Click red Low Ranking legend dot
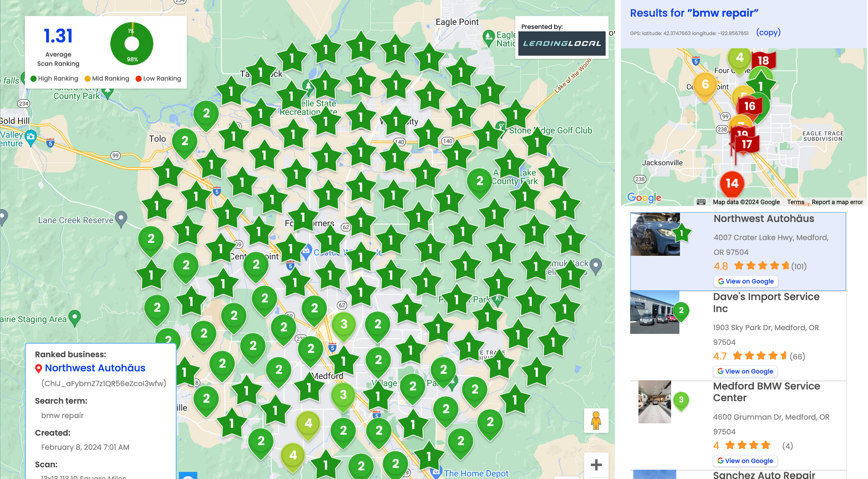The image size is (868, 479). tap(139, 79)
